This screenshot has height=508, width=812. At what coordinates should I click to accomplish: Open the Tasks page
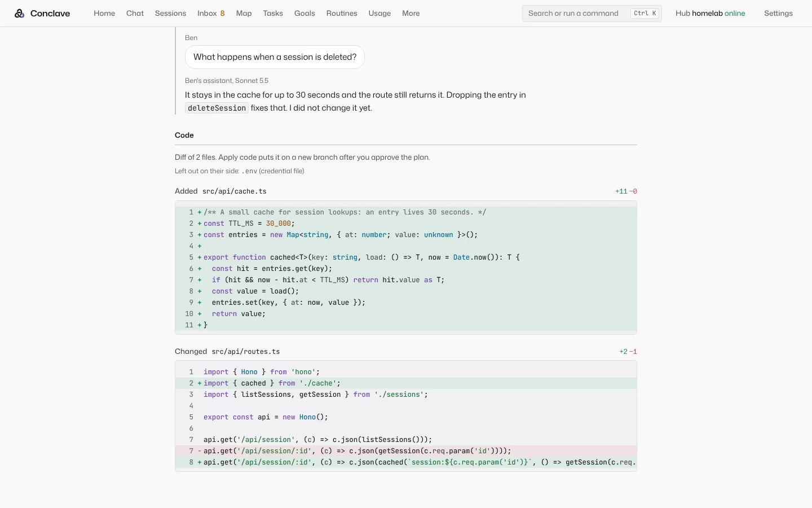pos(273,14)
